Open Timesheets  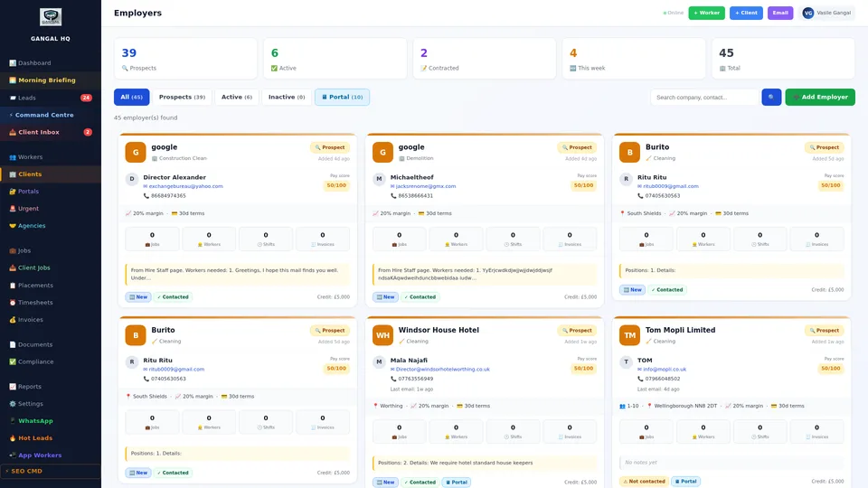pos(51,303)
